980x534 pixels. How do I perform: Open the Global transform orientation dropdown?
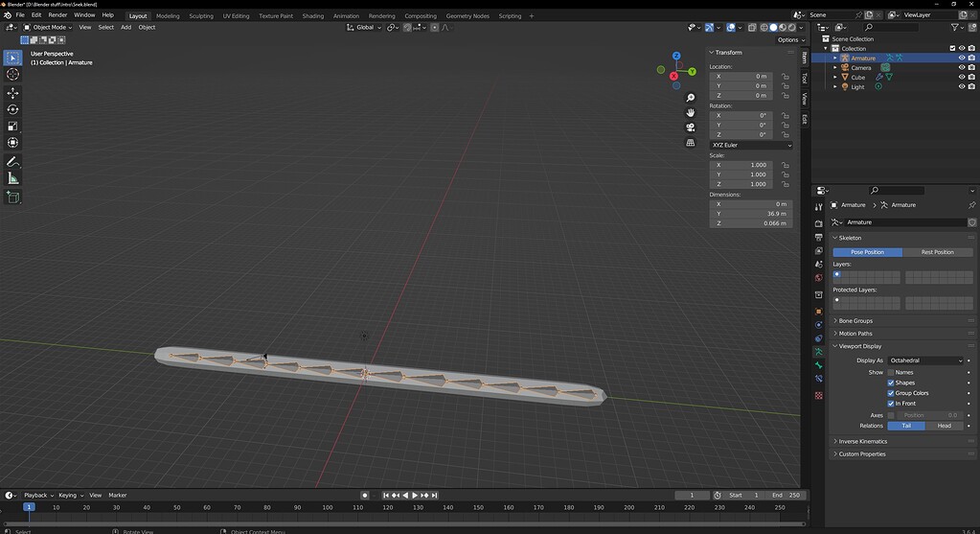364,28
